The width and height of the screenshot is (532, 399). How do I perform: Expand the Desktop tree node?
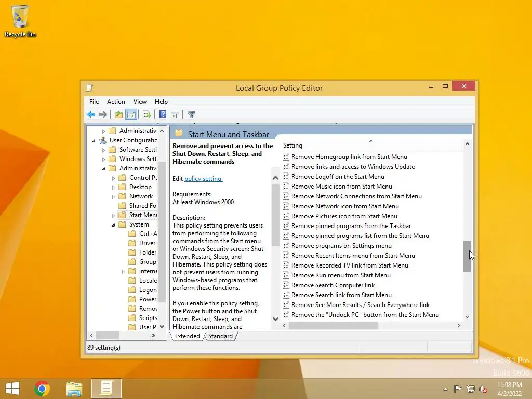click(x=114, y=187)
